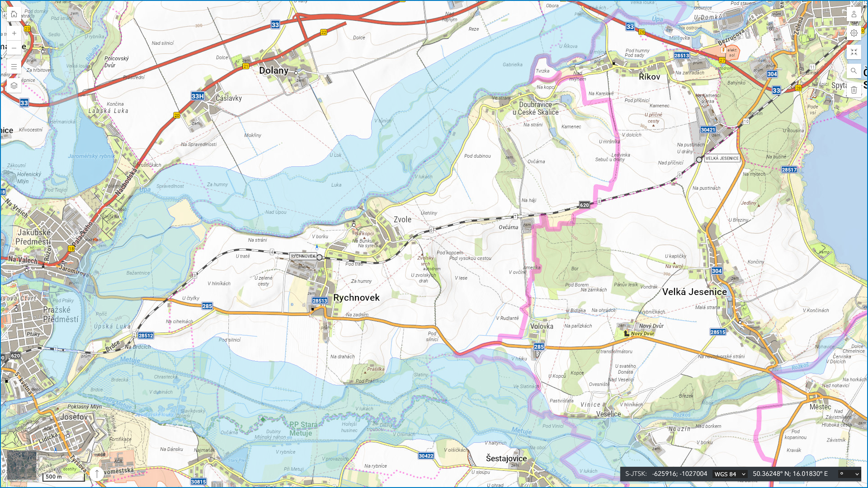The height and width of the screenshot is (488, 868).
Task: Switch basemap via aerial photo thumbnail
Action: [x=21, y=465]
